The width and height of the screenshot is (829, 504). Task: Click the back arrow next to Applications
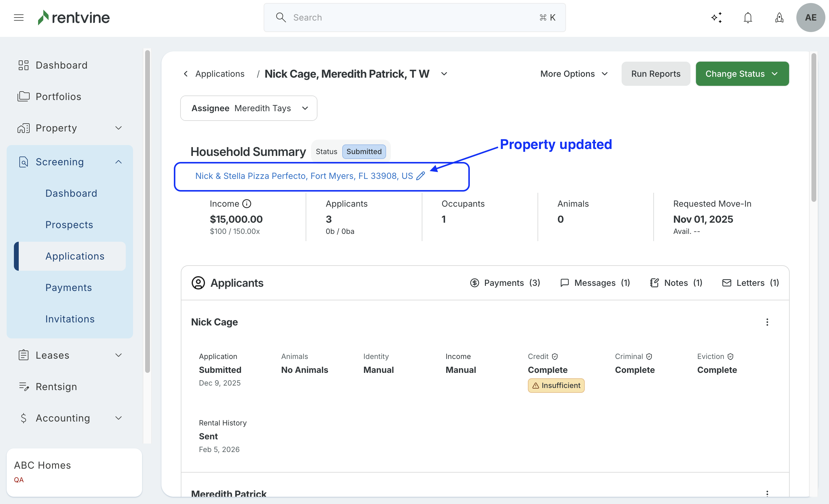(186, 74)
